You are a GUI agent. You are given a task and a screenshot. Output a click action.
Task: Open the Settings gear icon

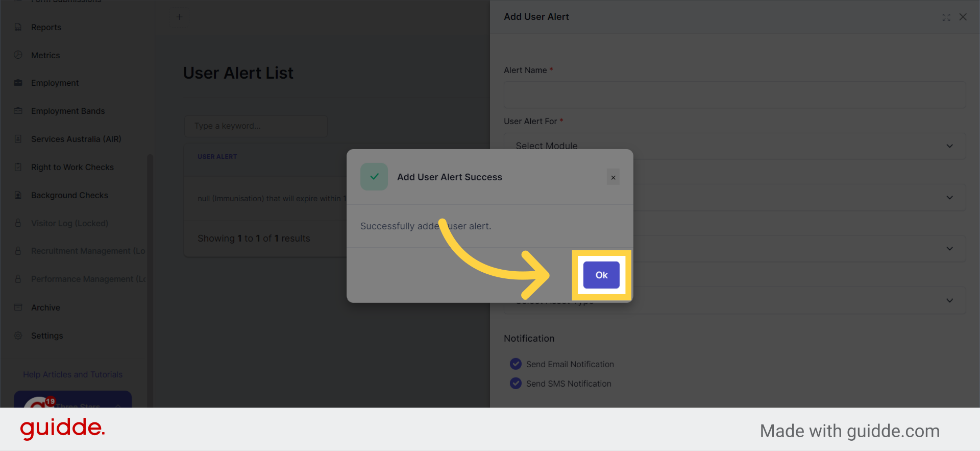[x=18, y=336]
